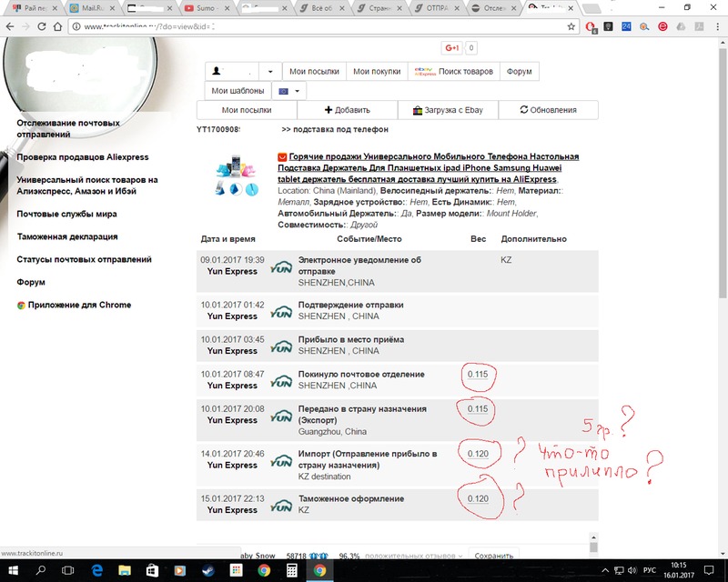Image resolution: width=728 pixels, height=582 pixels.
Task: Open the EU flag language dropdown
Action: [291, 91]
